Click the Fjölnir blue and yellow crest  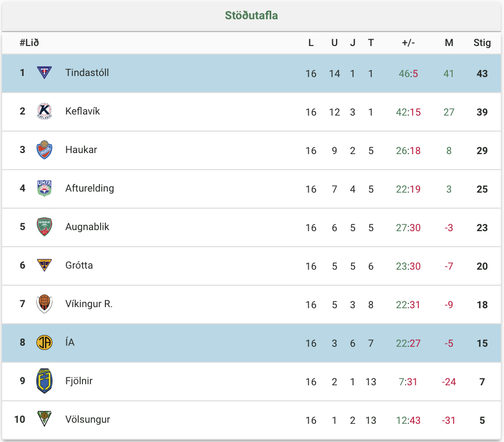pyautogui.click(x=44, y=381)
